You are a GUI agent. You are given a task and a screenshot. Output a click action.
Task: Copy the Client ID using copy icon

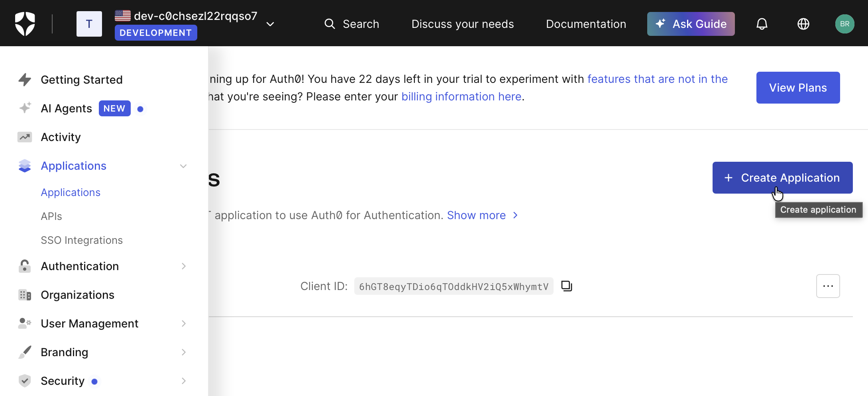[566, 286]
